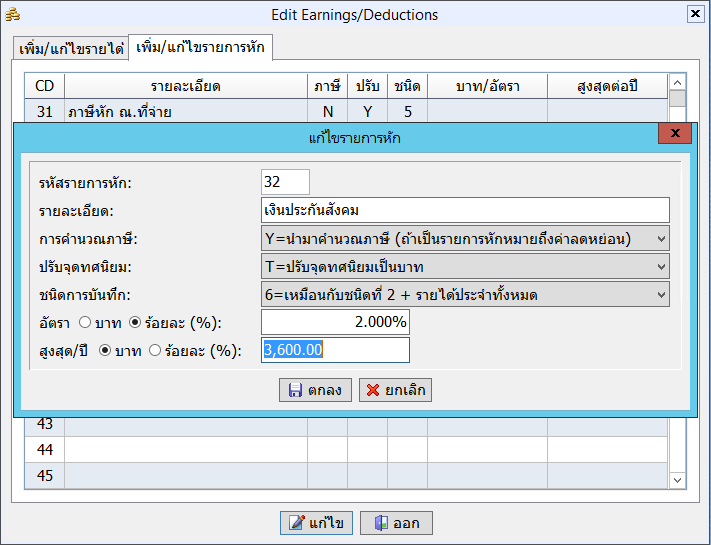Click the อัตรา value field showing 2.000%
This screenshot has height=545, width=711.
335,322
